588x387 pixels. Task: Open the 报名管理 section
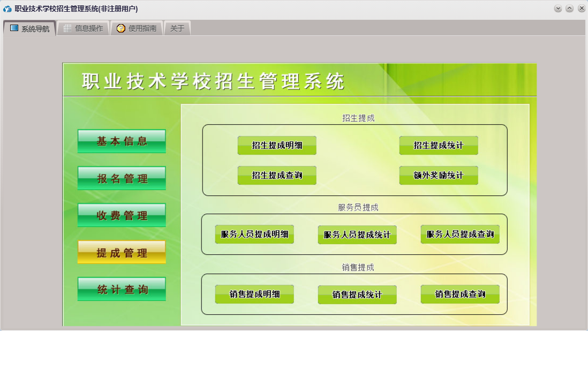[122, 178]
